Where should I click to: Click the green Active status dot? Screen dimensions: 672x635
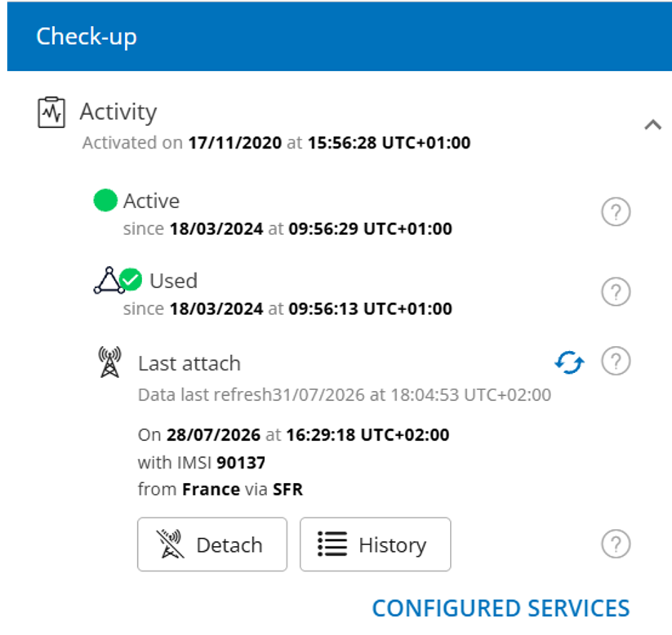pyautogui.click(x=105, y=200)
